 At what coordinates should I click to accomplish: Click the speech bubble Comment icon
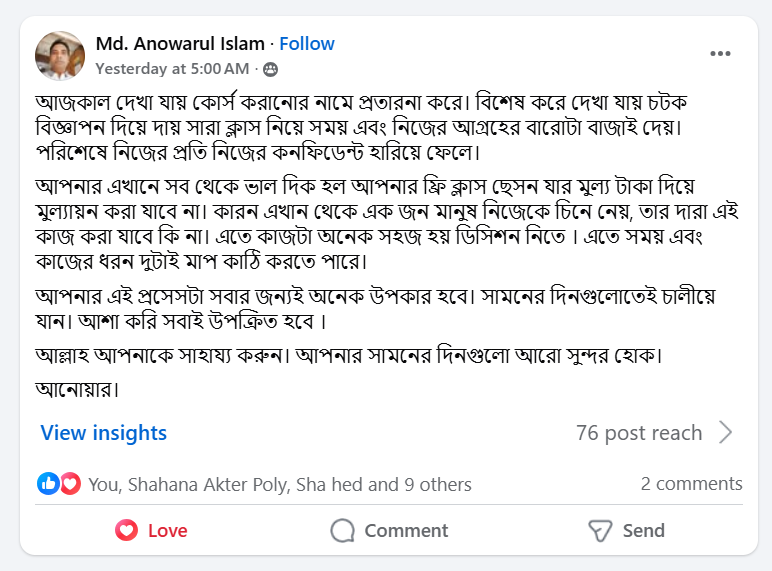coord(343,530)
